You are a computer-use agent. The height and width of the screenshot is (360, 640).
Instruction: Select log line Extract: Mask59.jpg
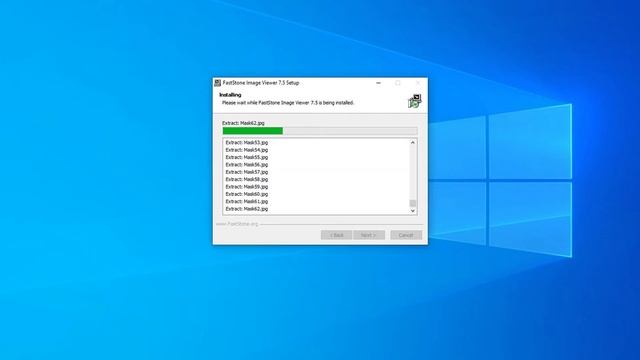pos(247,187)
